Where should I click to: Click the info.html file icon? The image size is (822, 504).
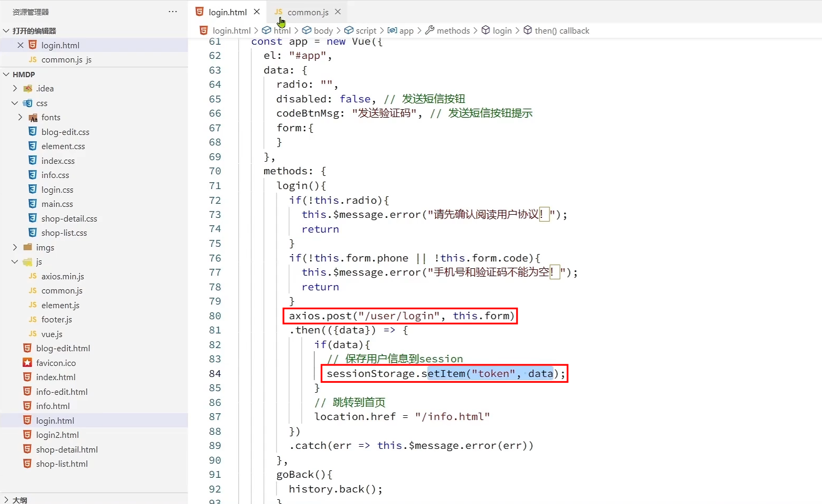(x=27, y=406)
